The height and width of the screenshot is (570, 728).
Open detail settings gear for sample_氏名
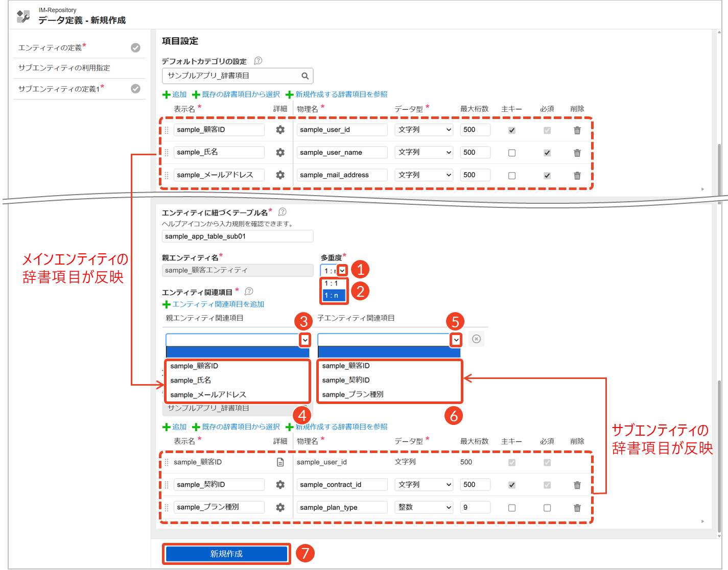coord(280,152)
